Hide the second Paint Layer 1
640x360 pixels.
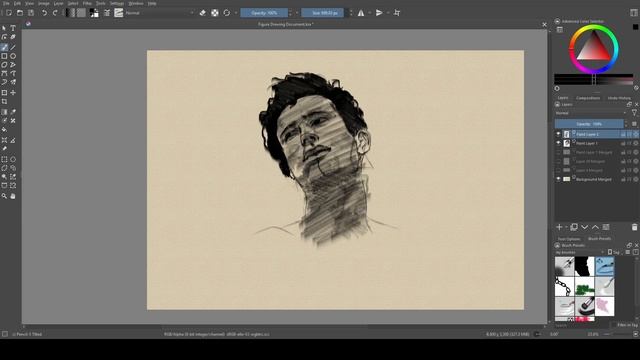(558, 143)
